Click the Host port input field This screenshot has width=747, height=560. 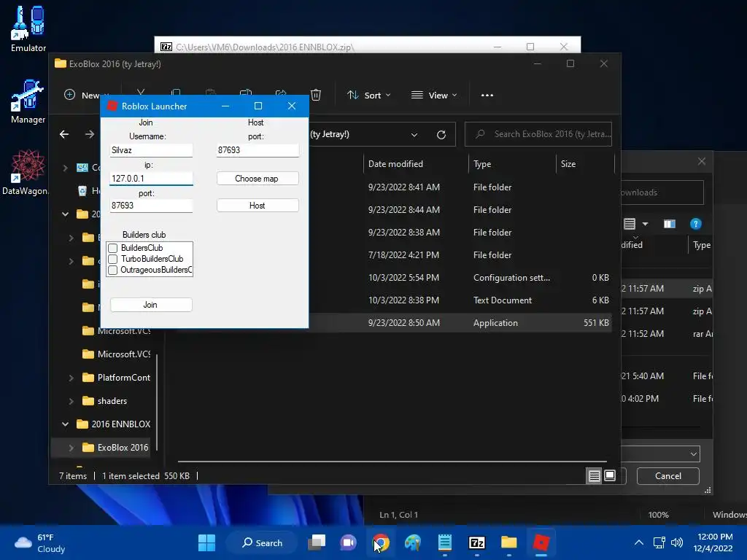(x=258, y=150)
